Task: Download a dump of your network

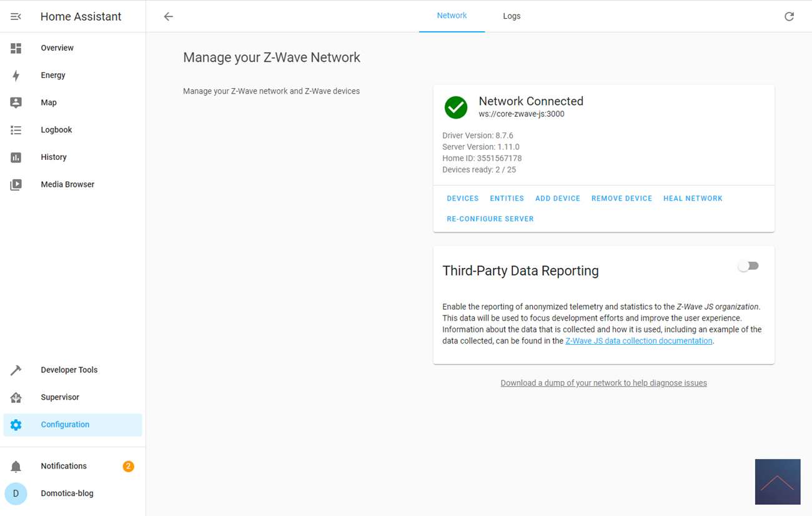Action: [603, 383]
